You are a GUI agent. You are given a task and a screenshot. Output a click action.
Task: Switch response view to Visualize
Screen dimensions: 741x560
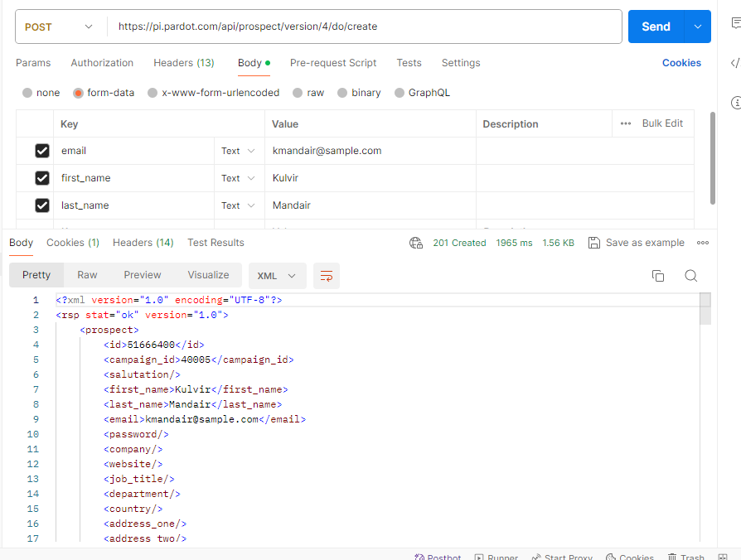click(x=208, y=275)
